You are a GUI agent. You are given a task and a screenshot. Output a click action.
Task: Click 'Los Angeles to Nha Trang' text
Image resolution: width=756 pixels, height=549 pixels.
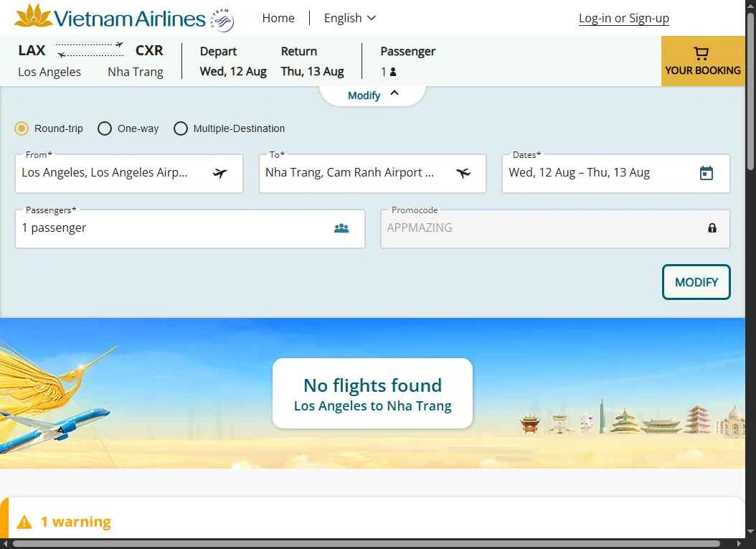click(x=373, y=406)
